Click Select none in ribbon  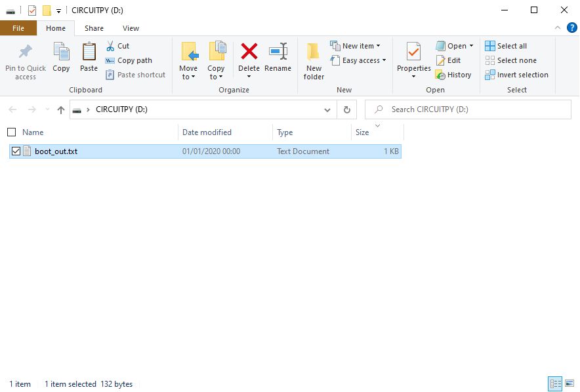click(x=511, y=60)
